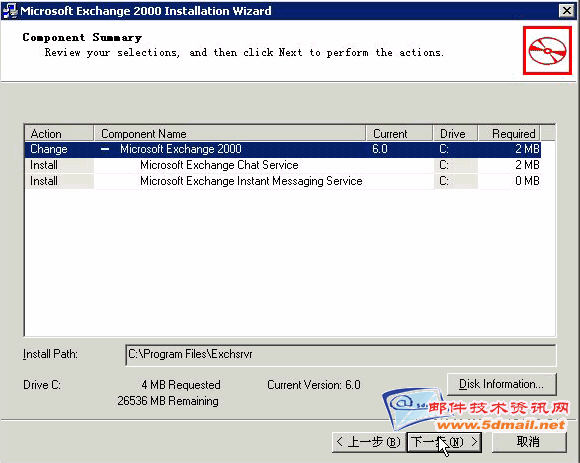Click the 上一步(B) back button
This screenshot has height=463, width=580.
coord(369,442)
